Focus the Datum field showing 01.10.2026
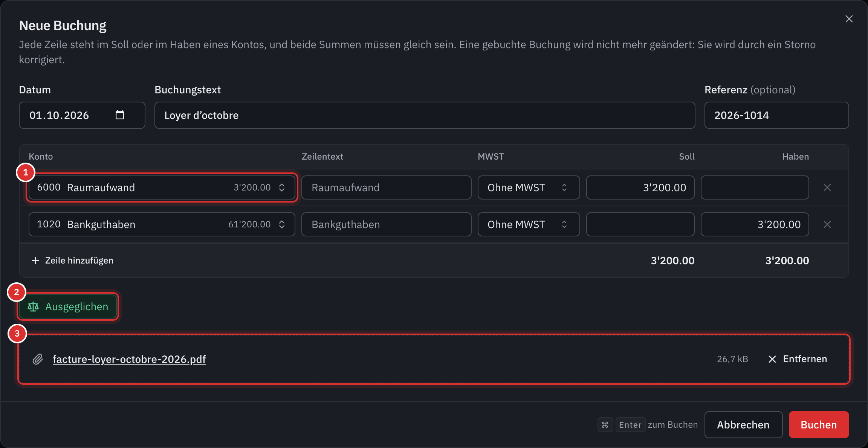The width and height of the screenshot is (868, 448). (82, 115)
